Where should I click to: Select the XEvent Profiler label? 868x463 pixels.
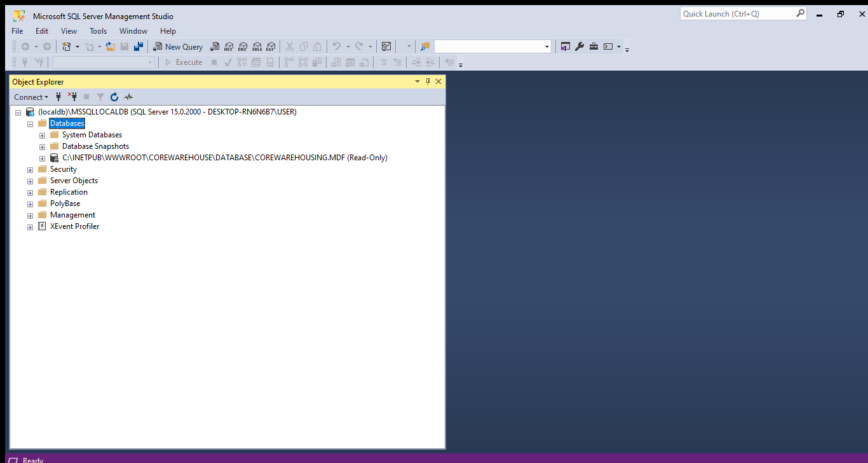(x=75, y=226)
